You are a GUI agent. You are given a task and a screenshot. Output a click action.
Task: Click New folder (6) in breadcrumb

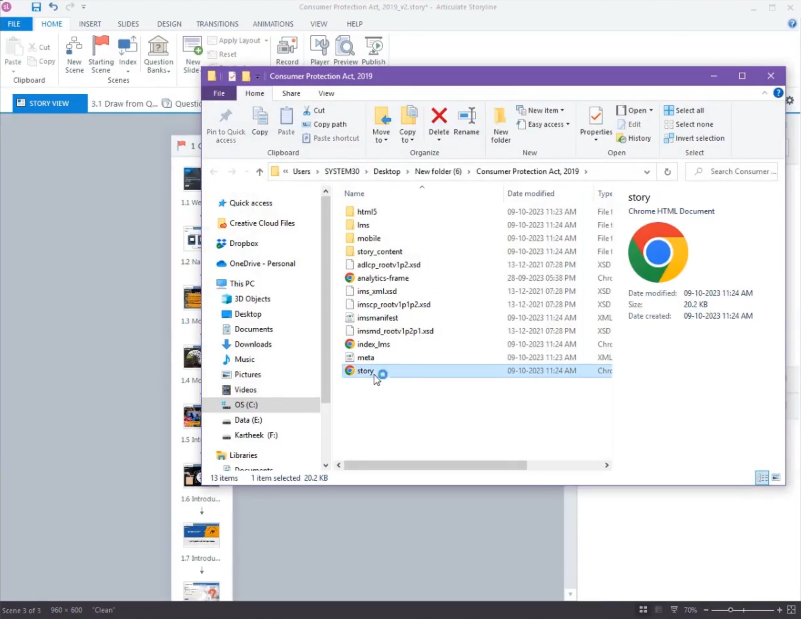[438, 172]
